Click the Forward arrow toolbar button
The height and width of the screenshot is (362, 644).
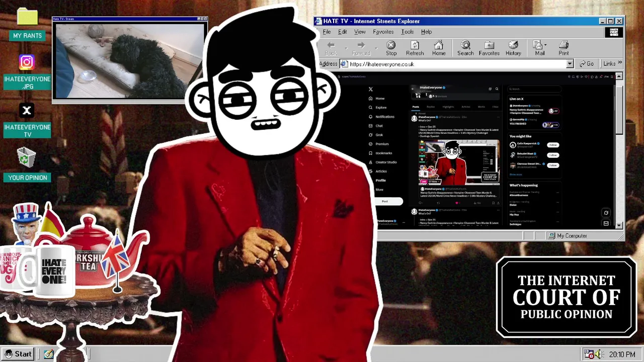coord(361,45)
